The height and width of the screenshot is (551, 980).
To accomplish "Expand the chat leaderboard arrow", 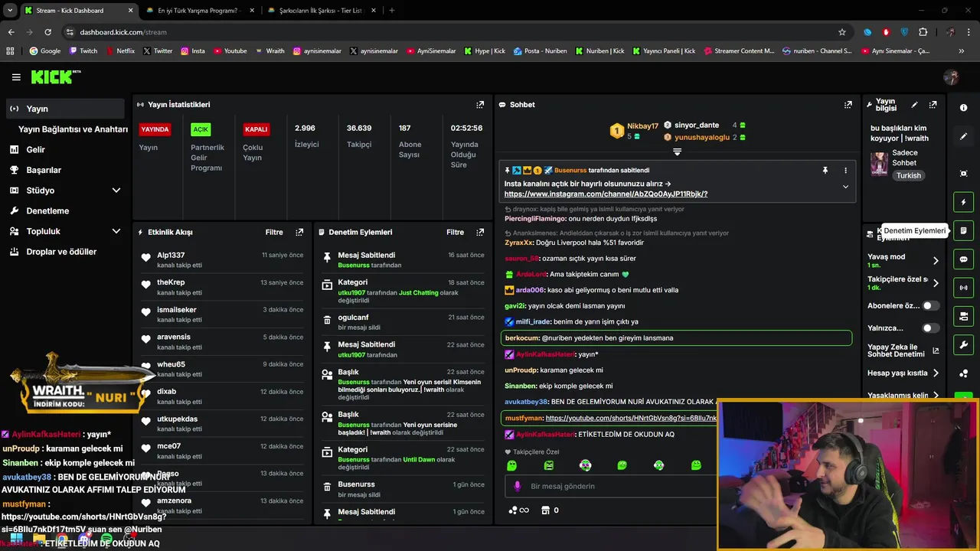I will (677, 152).
